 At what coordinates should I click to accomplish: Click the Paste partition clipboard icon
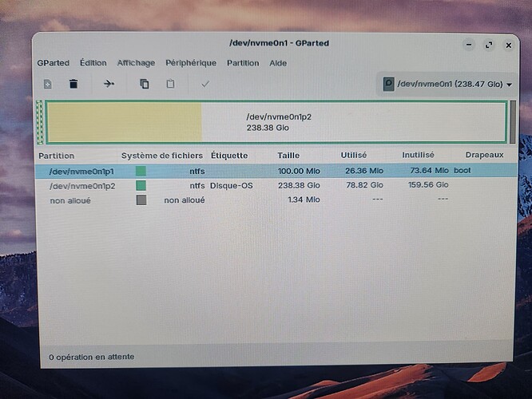[x=171, y=84]
